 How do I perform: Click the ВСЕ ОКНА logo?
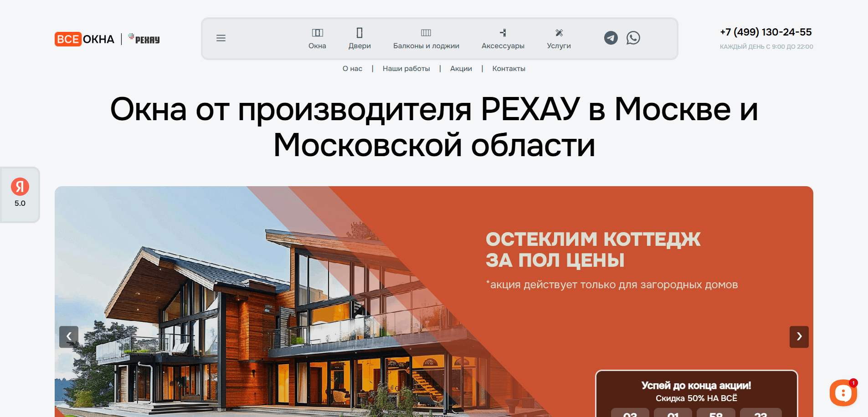click(85, 39)
